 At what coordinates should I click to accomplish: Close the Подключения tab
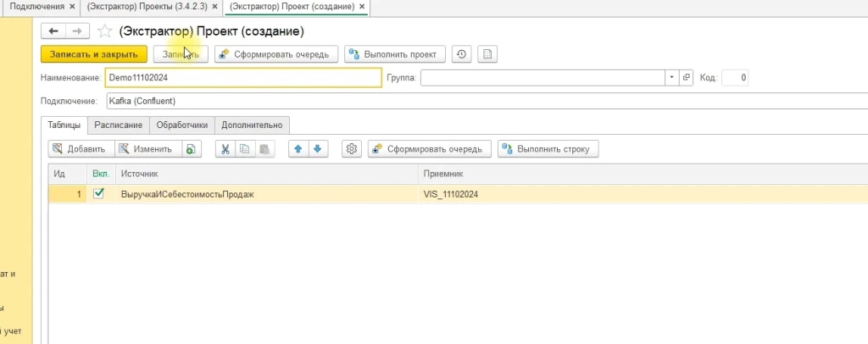[x=71, y=6]
